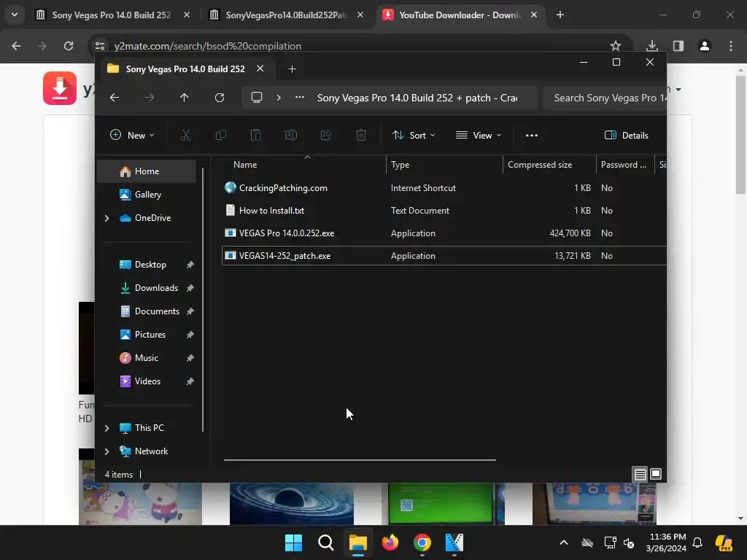The height and width of the screenshot is (560, 747).
Task: Click breadcrumb chevron after PC icon
Action: [x=279, y=98]
